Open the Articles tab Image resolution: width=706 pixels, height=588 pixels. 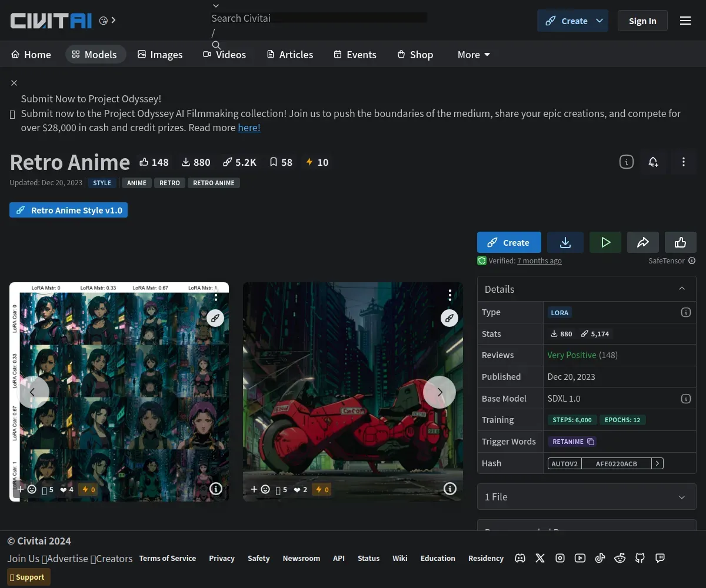tap(290, 55)
